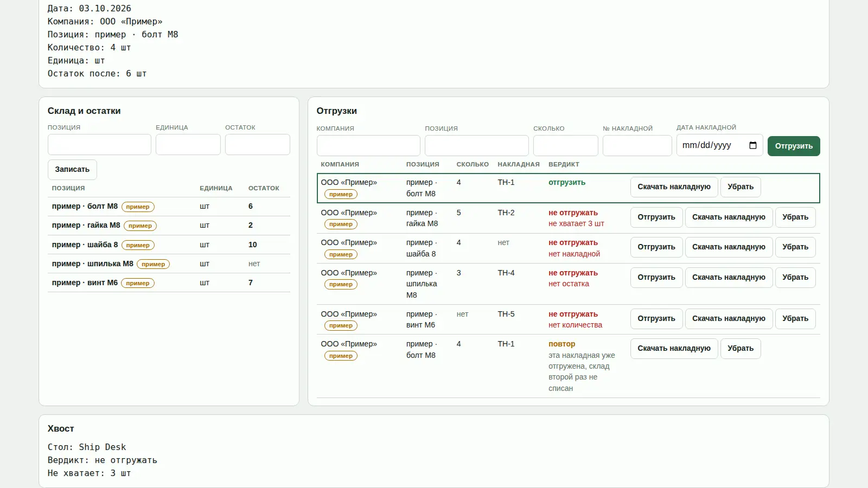Click Записать button in stock panel
The height and width of the screenshot is (488, 868).
click(72, 170)
